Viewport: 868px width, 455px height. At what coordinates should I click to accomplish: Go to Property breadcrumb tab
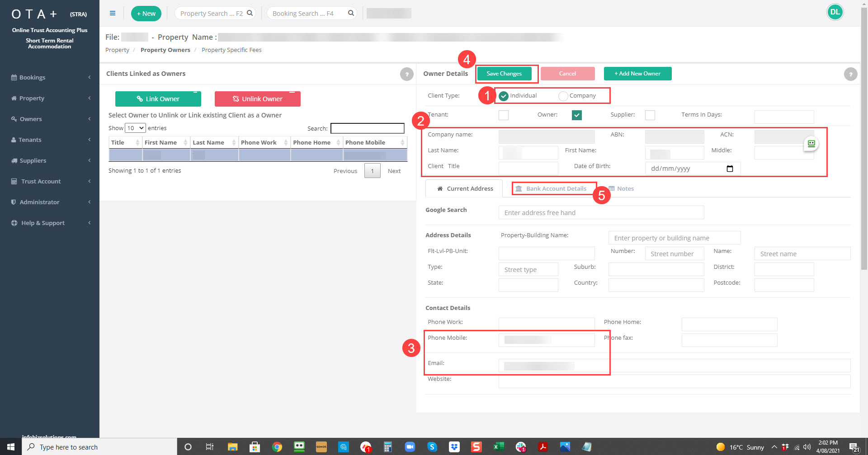click(117, 50)
